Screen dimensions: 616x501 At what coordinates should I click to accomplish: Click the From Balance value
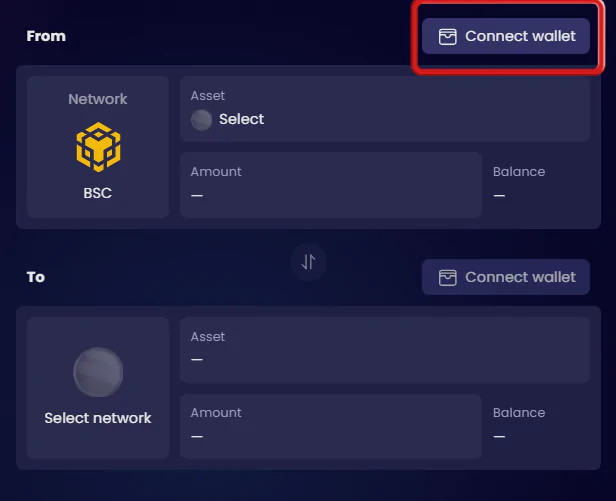pyautogui.click(x=499, y=195)
